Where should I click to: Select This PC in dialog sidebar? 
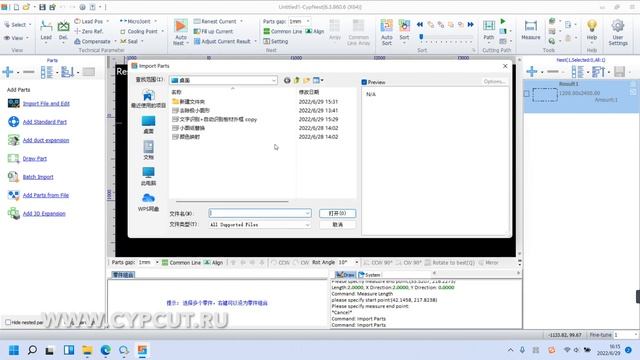point(148,176)
